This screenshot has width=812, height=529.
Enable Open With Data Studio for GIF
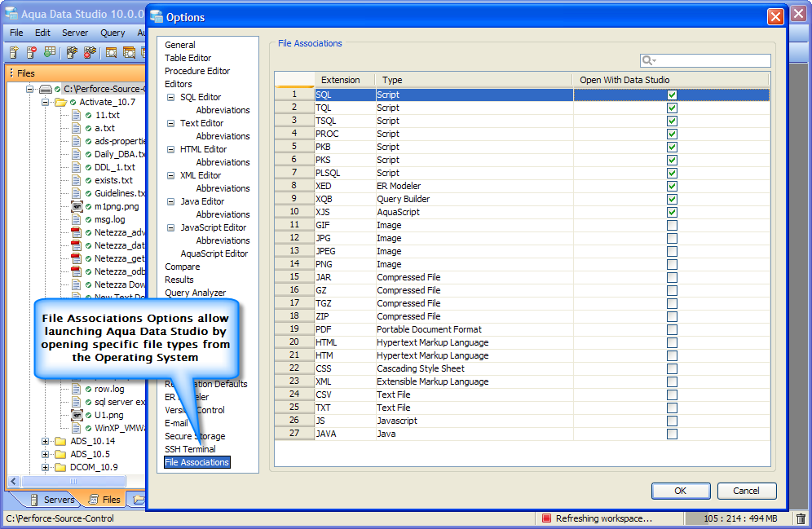(x=672, y=225)
